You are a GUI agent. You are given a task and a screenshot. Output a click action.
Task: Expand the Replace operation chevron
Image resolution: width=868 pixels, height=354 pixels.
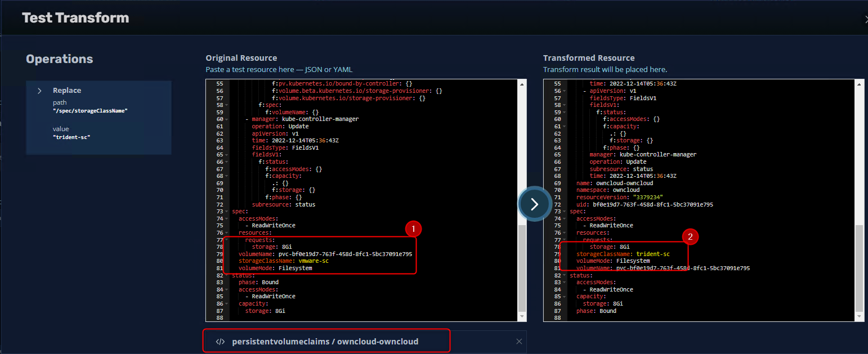[x=39, y=91]
